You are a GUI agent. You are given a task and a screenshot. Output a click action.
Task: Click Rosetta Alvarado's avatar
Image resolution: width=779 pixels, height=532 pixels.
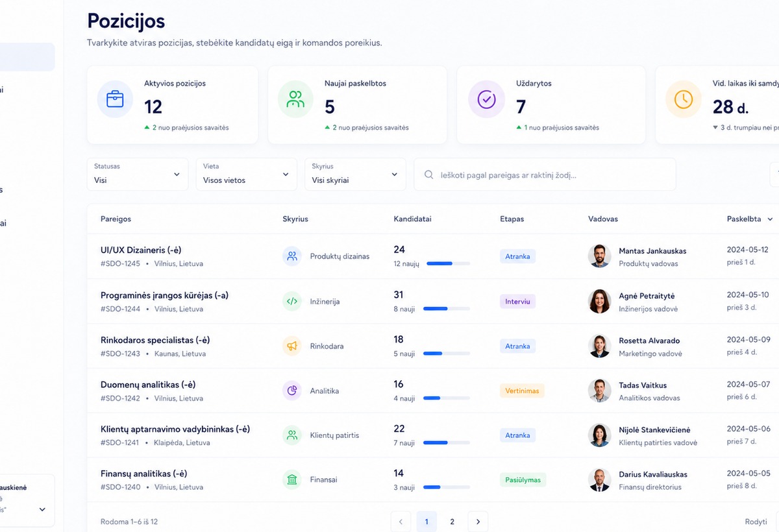coord(599,346)
